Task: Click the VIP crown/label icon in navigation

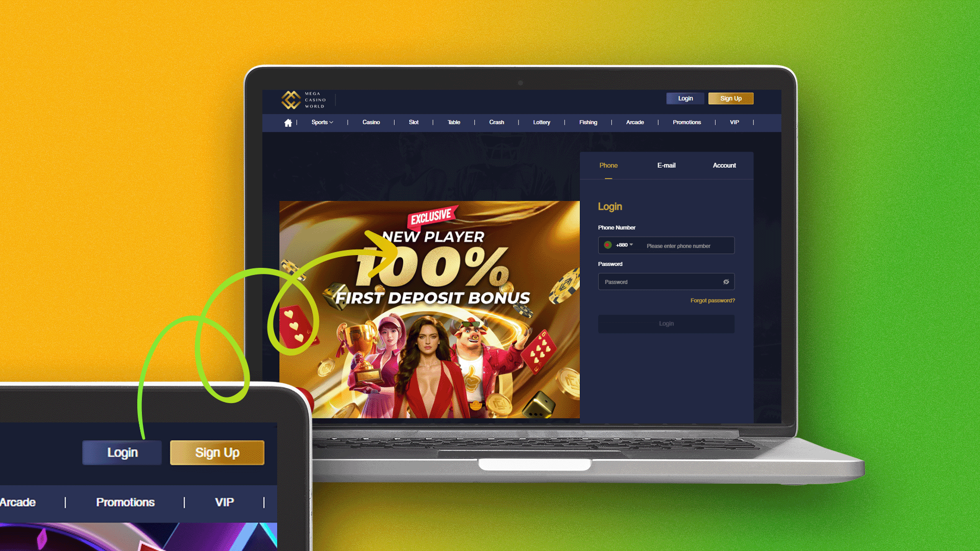Action: click(x=733, y=122)
